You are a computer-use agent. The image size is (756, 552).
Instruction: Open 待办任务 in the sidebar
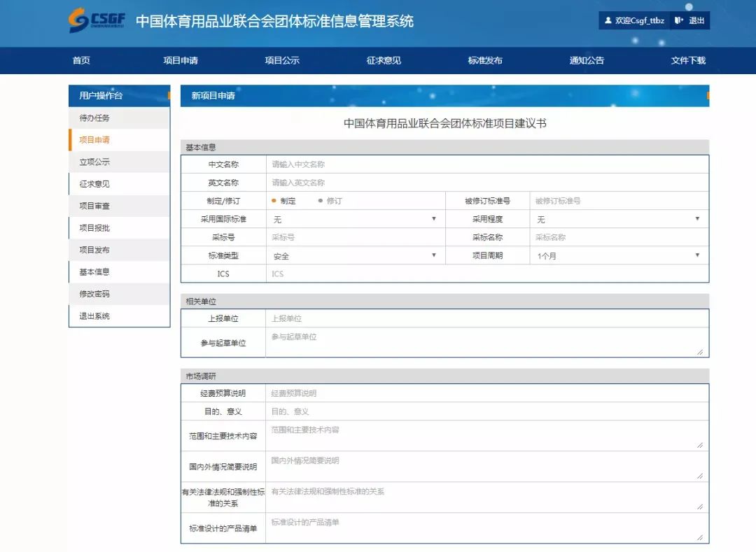click(x=120, y=118)
